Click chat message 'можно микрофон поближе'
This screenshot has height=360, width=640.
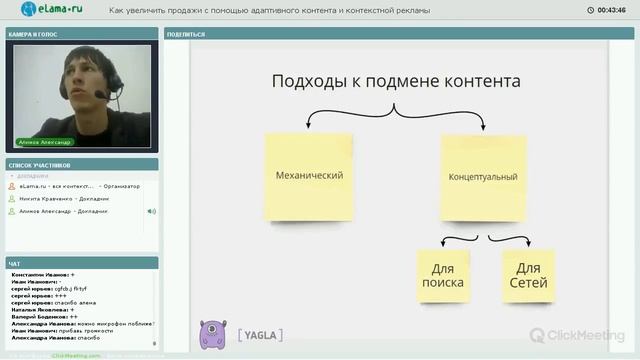[x=83, y=324]
